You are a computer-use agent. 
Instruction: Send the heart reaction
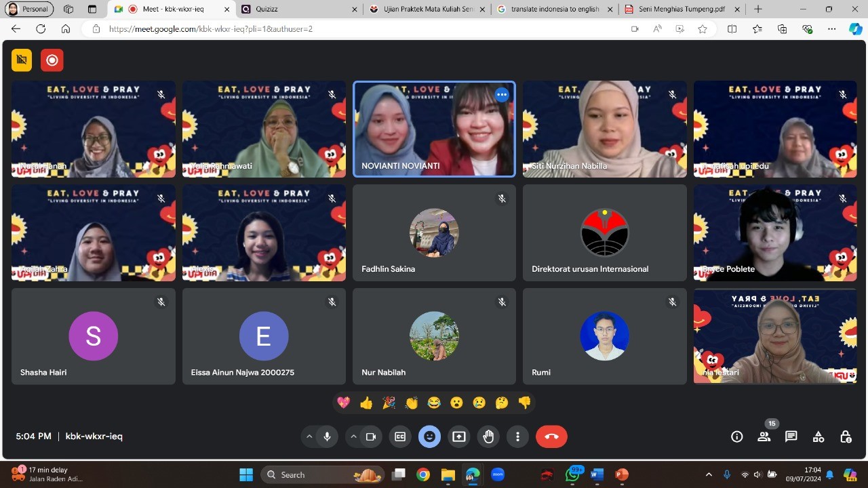point(344,403)
